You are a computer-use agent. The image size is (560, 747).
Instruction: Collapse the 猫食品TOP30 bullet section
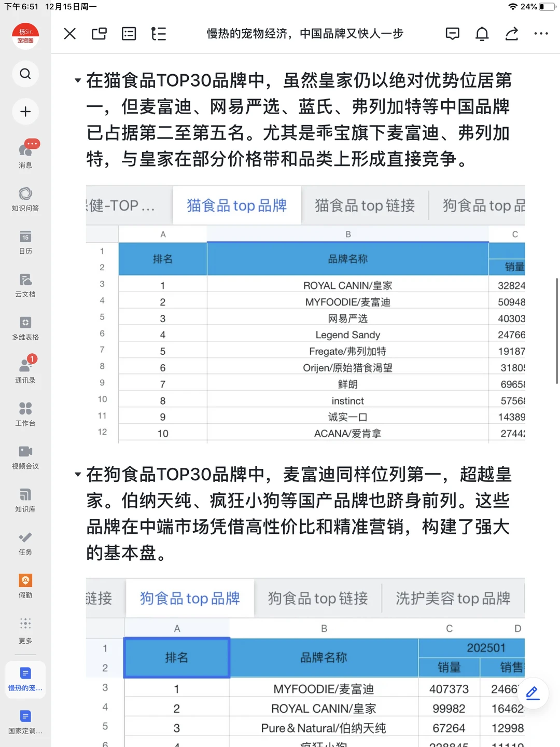click(77, 80)
